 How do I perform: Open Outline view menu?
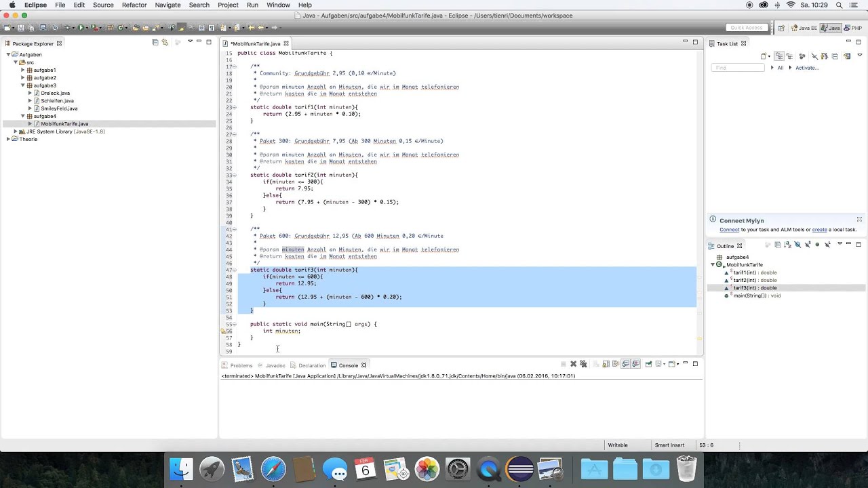coord(840,243)
